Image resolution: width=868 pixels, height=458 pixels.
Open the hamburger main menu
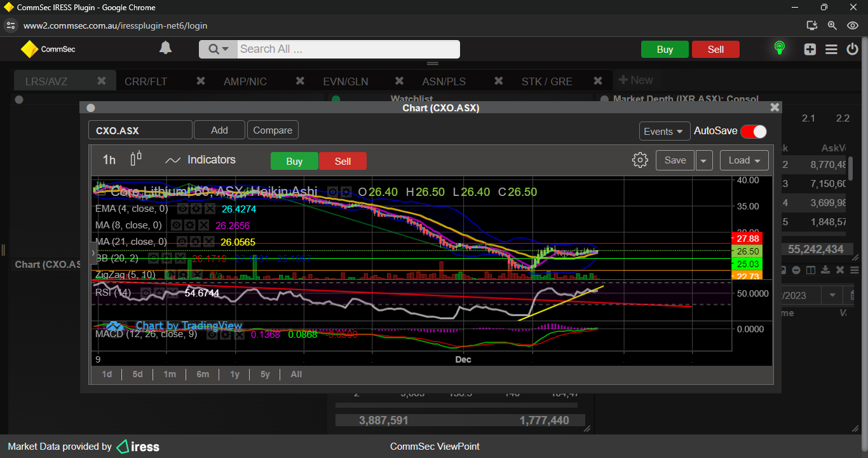(x=831, y=50)
